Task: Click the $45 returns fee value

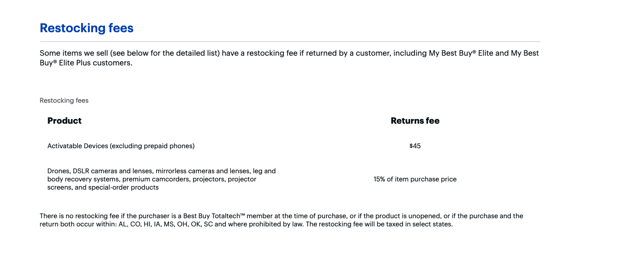Action: pos(415,146)
